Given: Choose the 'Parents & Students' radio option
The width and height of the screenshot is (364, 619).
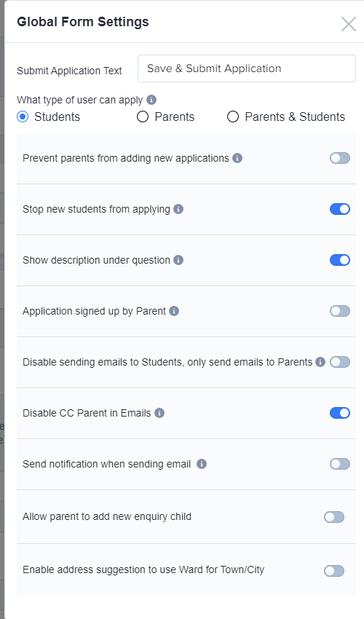Looking at the screenshot, I should tap(233, 117).
